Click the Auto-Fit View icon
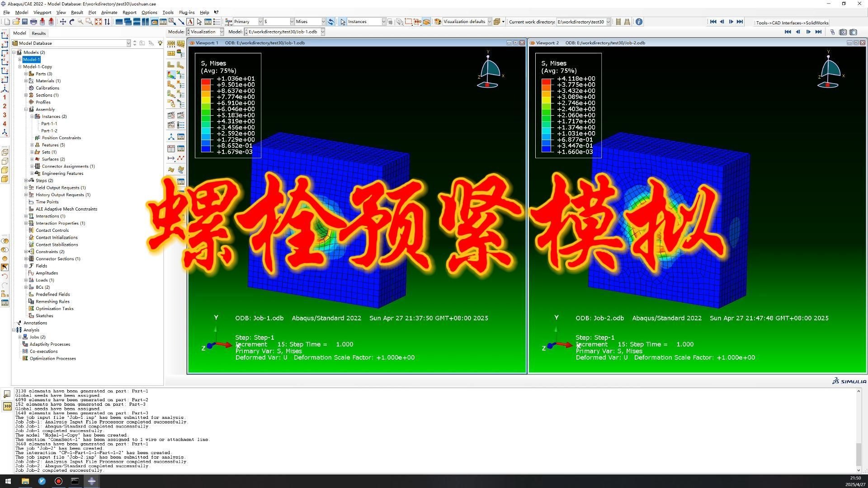868x488 pixels. coord(98,22)
